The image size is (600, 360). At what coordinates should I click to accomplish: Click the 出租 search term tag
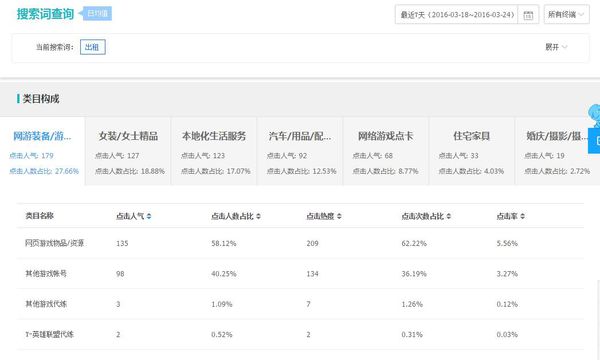[x=93, y=47]
